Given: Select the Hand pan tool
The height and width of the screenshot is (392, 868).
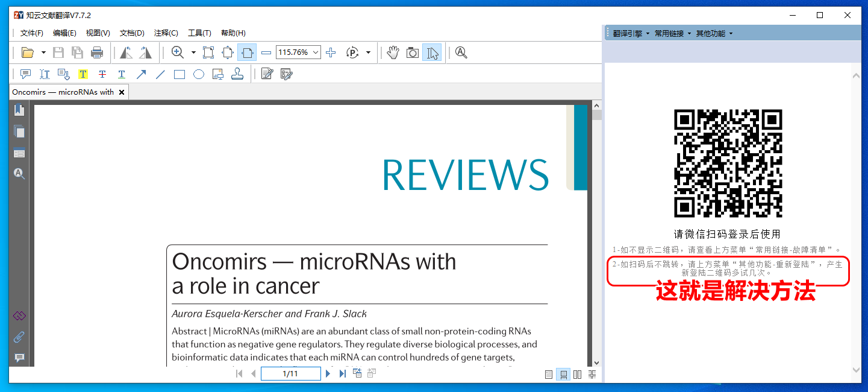Looking at the screenshot, I should click(393, 53).
